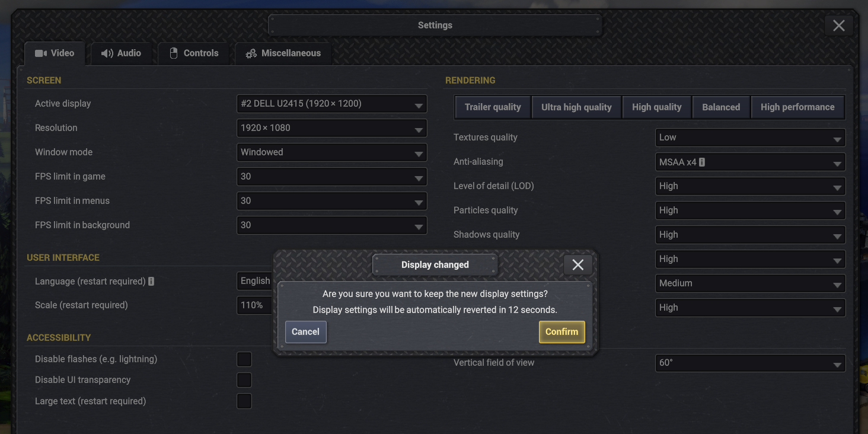Click the info icon beside Language label
The height and width of the screenshot is (434, 868).
151,282
